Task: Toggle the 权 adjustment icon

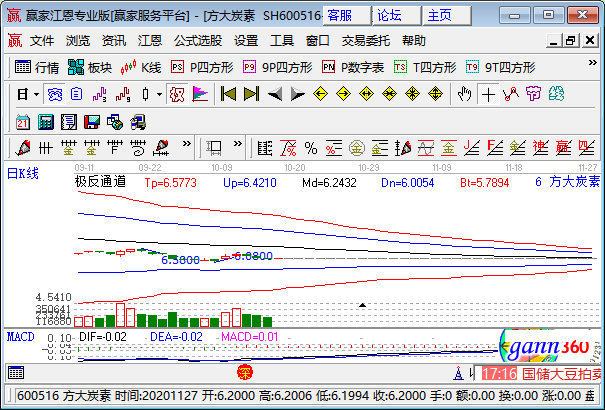Action: 177,94
